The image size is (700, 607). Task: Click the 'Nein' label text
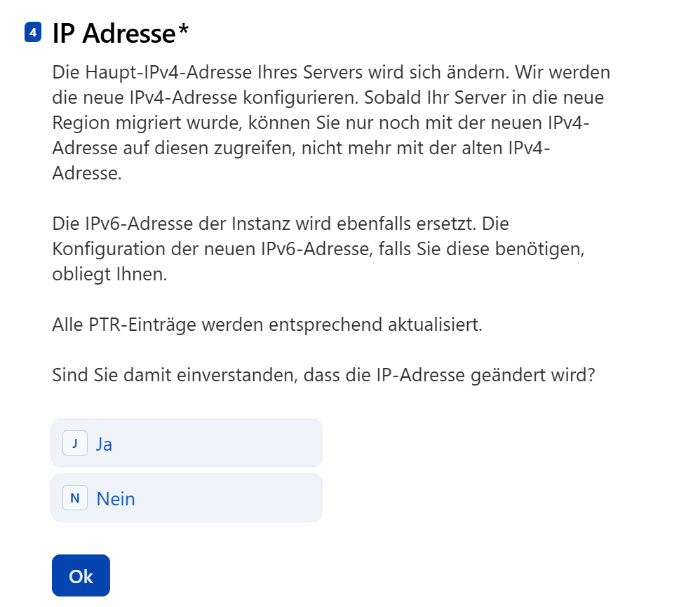point(116,499)
